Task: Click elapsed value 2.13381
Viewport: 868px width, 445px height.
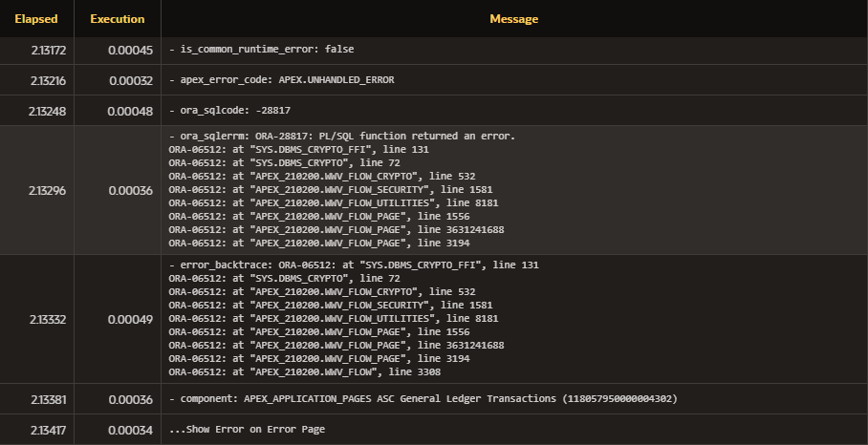Action: [49, 400]
